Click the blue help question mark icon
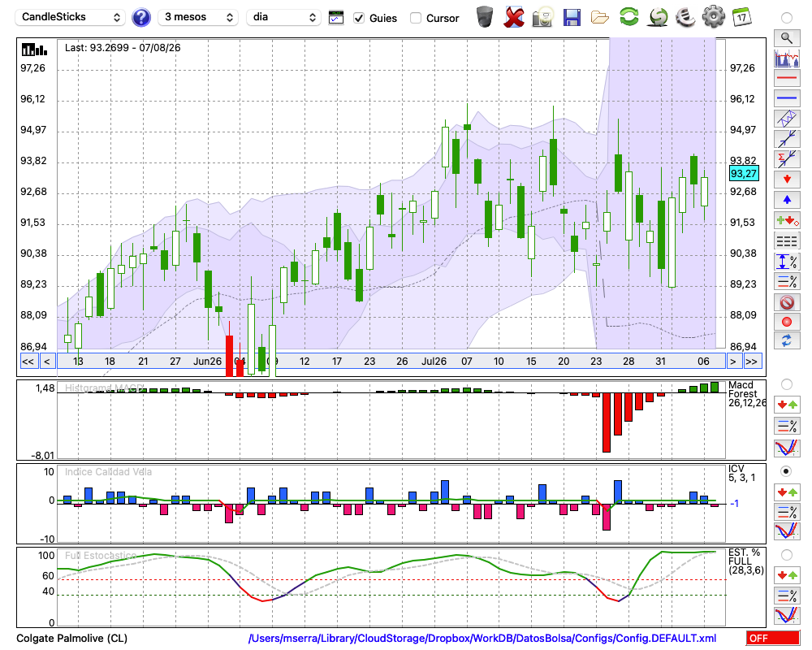The height and width of the screenshot is (650, 812). pos(140,17)
